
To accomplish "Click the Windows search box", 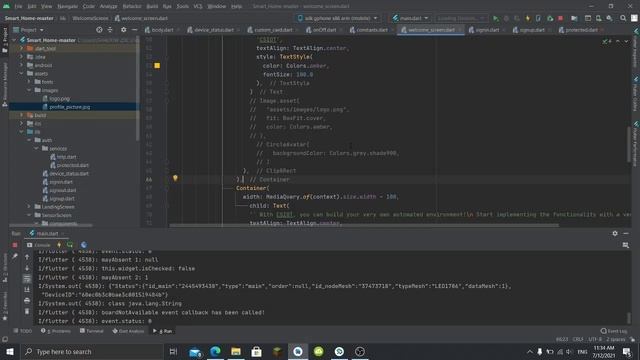I will point(91,351).
